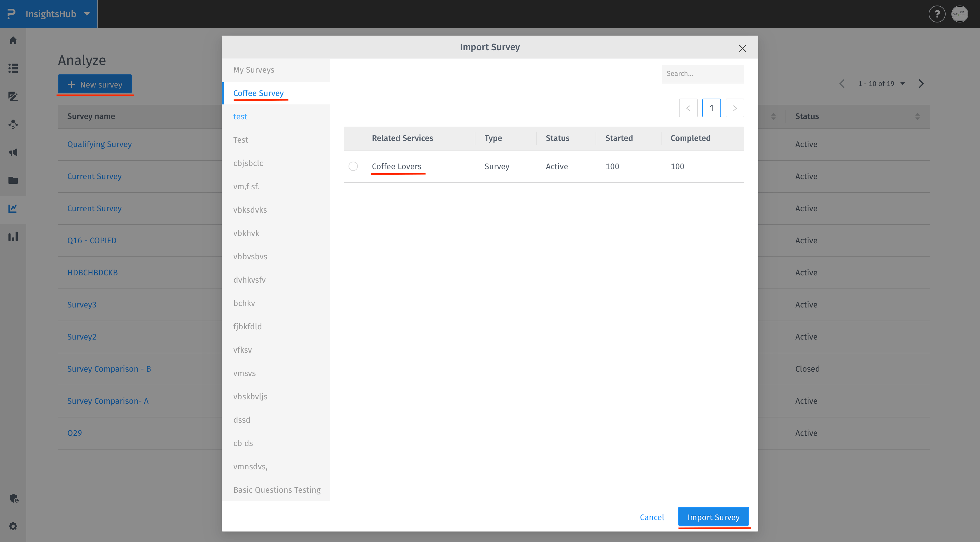Open the distribution flow icon in sidebar
Viewport: 980px width, 542px height.
pyautogui.click(x=13, y=124)
